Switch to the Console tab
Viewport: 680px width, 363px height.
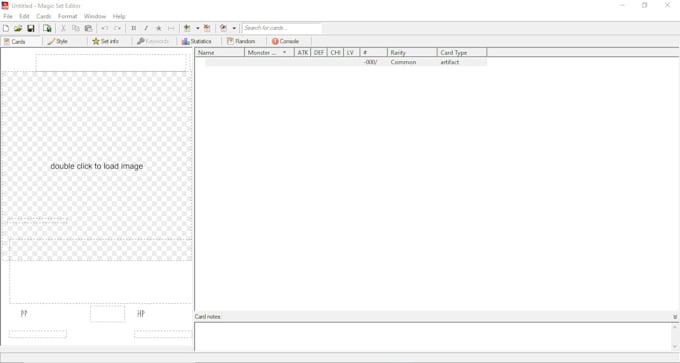[x=285, y=42]
